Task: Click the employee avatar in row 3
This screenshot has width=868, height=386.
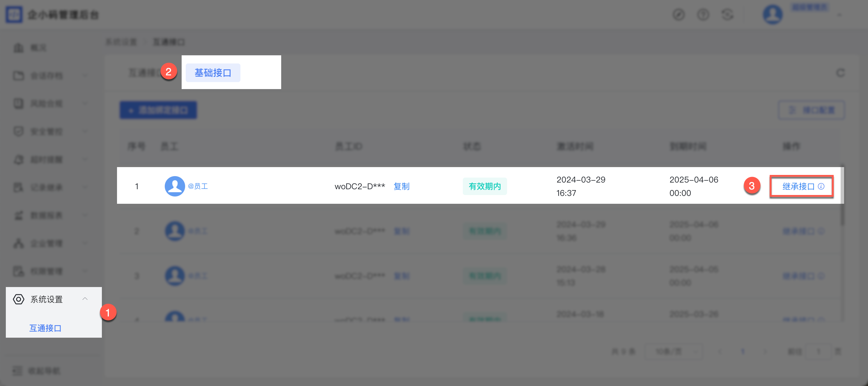Action: 175,276
